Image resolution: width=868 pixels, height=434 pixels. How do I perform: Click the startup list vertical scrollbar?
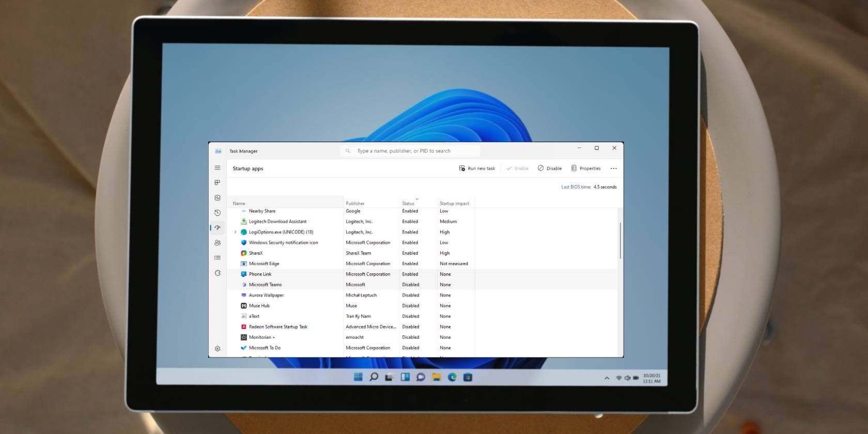tap(620, 241)
